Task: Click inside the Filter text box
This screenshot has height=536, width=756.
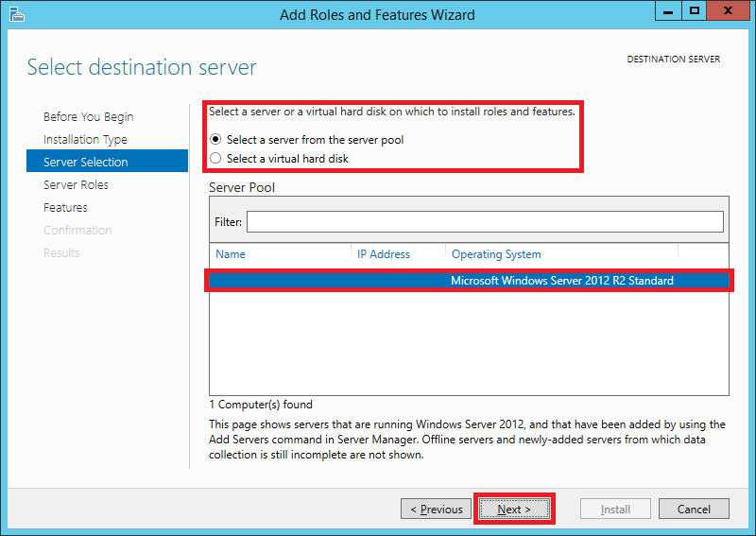Action: click(x=485, y=222)
